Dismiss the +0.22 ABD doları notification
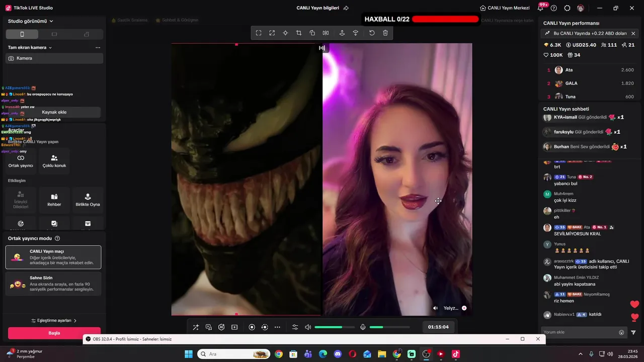Viewport: 644px width, 362px height. tap(633, 33)
